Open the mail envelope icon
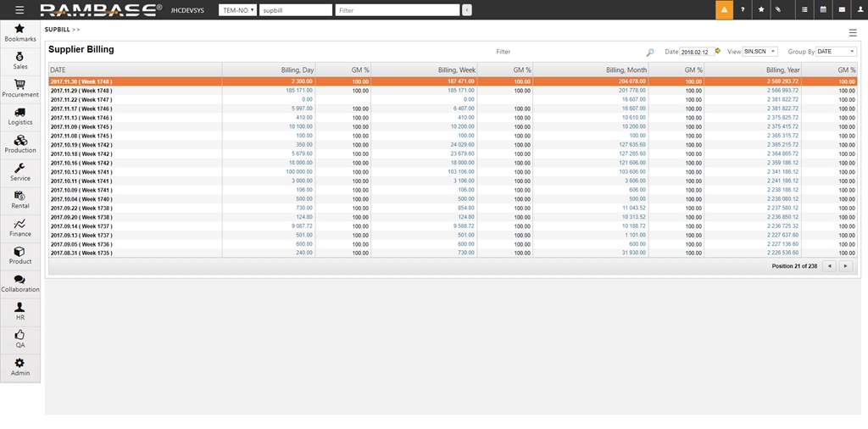Image resolution: width=868 pixels, height=429 pixels. point(841,10)
